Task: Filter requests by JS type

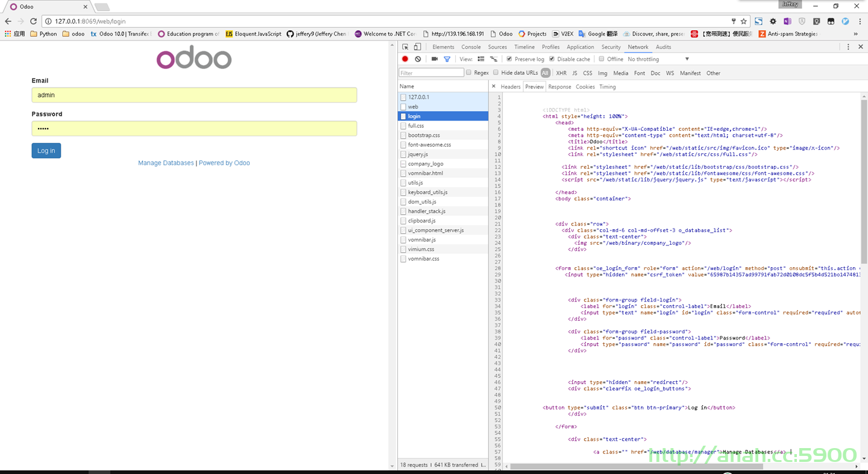Action: pos(574,73)
